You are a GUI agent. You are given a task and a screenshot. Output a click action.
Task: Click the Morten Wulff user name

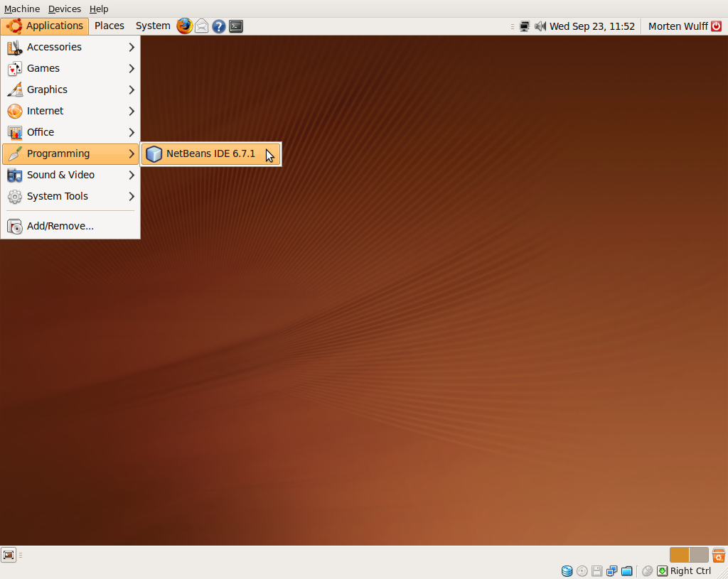678,26
